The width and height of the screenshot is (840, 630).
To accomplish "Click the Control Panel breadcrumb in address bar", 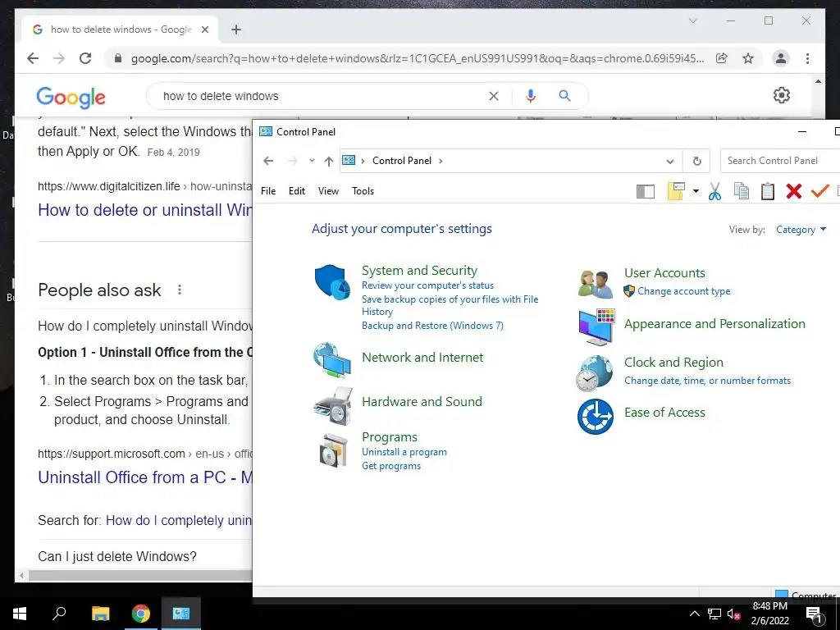I will 401,161.
